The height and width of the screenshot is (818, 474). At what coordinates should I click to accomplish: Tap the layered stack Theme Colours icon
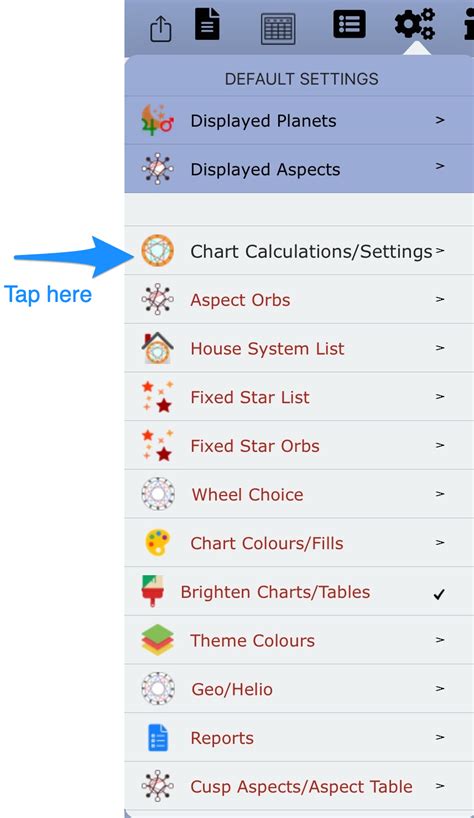click(x=157, y=640)
